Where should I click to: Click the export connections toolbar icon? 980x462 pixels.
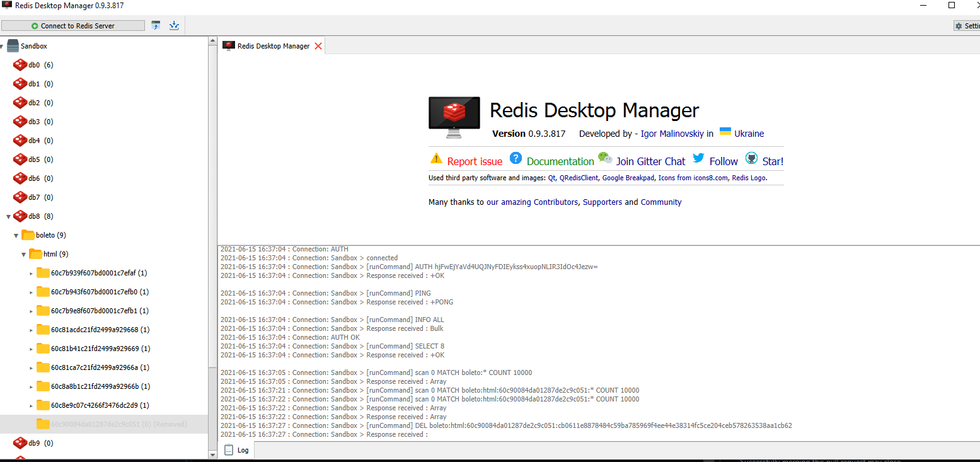175,26
